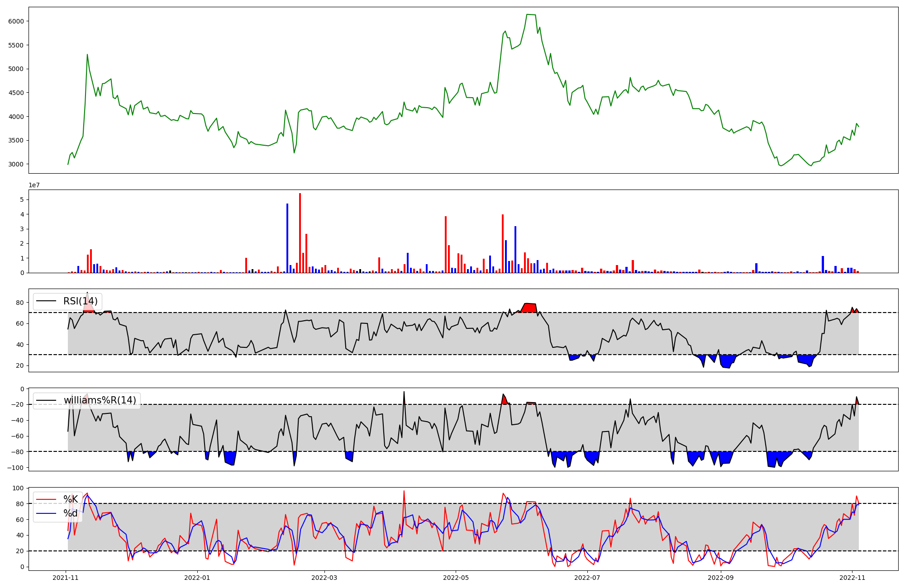The image size is (905, 588).
Task: Click the 2022-11 x-axis date label
Action: (852, 577)
